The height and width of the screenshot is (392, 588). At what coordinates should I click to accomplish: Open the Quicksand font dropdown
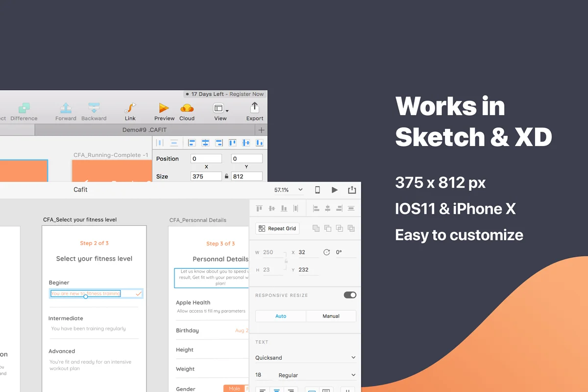[306, 358]
